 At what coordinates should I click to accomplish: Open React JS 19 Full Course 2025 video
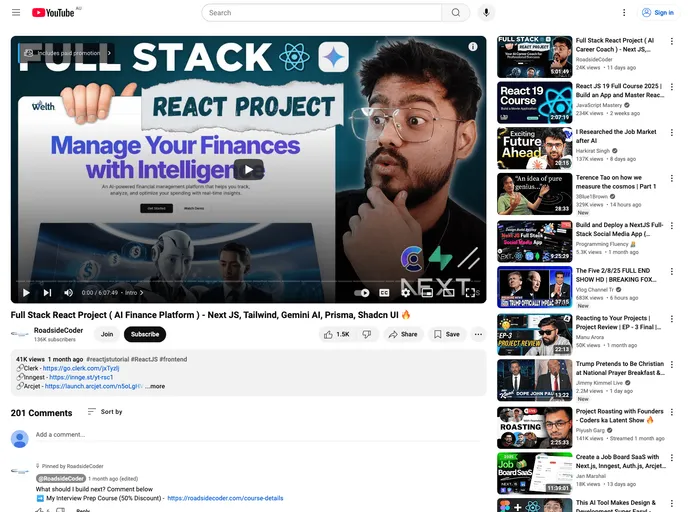click(619, 90)
